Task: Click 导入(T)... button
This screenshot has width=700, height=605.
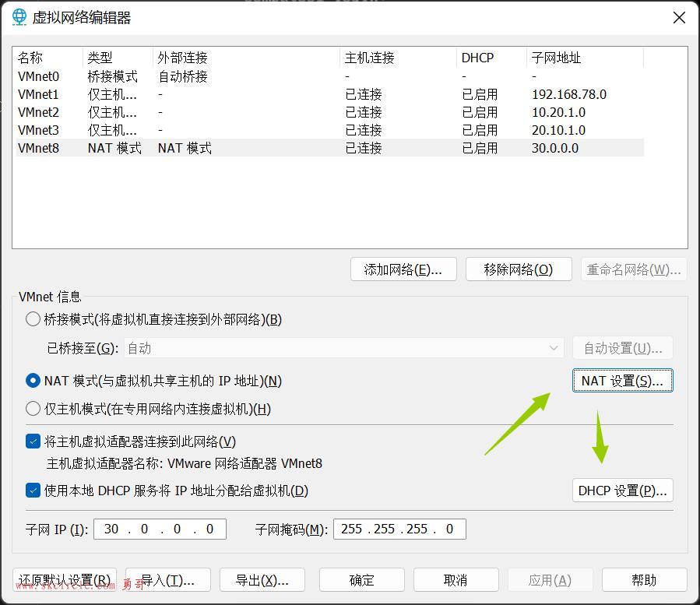Action: click(168, 579)
